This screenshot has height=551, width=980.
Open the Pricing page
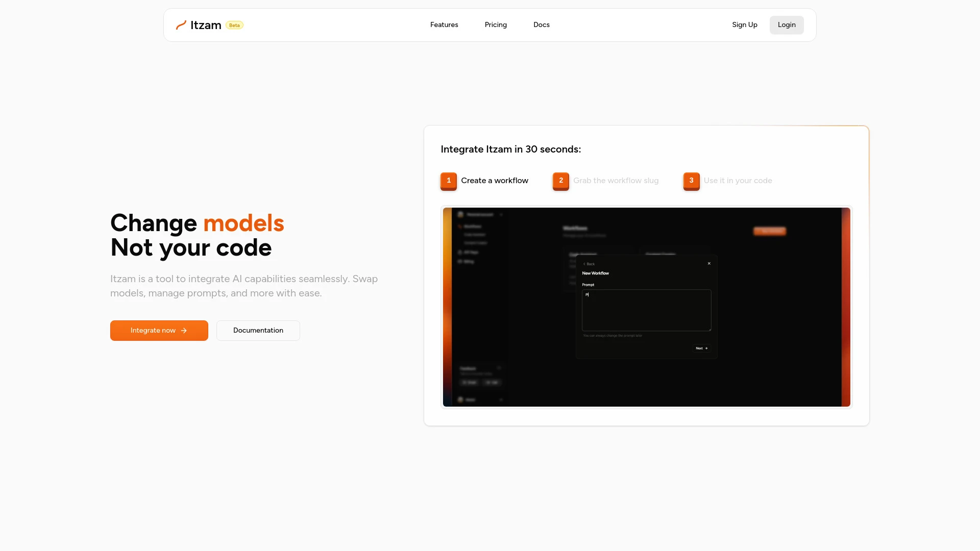495,24
